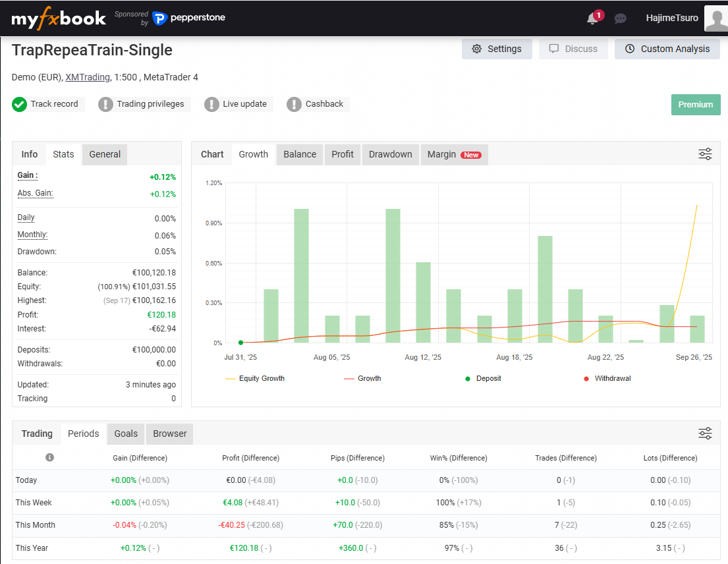The image size is (728, 564).
Task: Click the TrapRepeaTrain-Single page title
Action: click(92, 50)
